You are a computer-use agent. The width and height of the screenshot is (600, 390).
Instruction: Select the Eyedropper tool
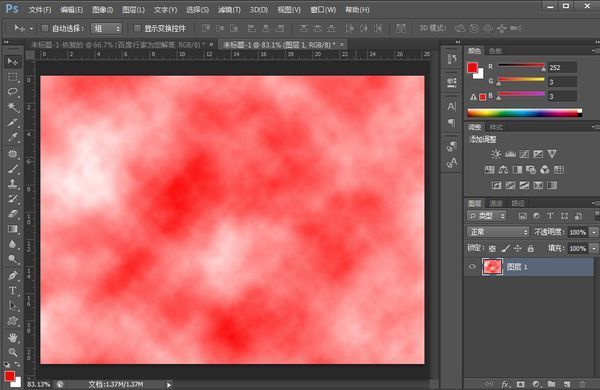[13, 138]
